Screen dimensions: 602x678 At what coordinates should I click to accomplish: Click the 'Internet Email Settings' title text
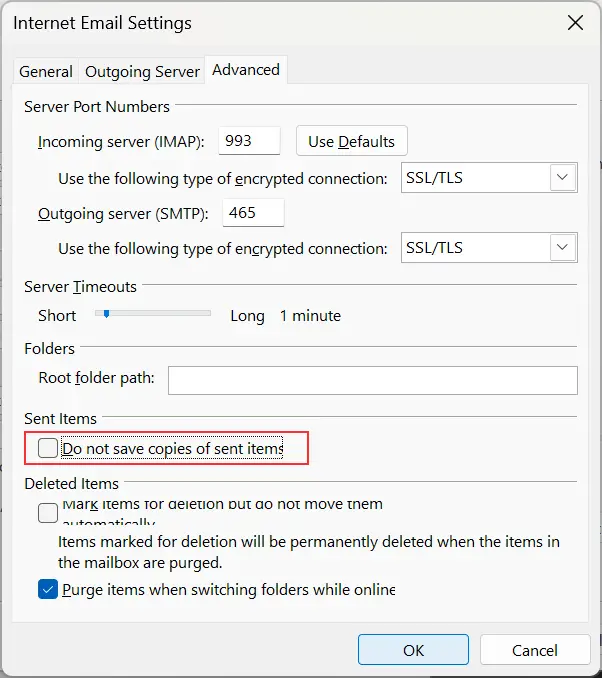pos(103,23)
